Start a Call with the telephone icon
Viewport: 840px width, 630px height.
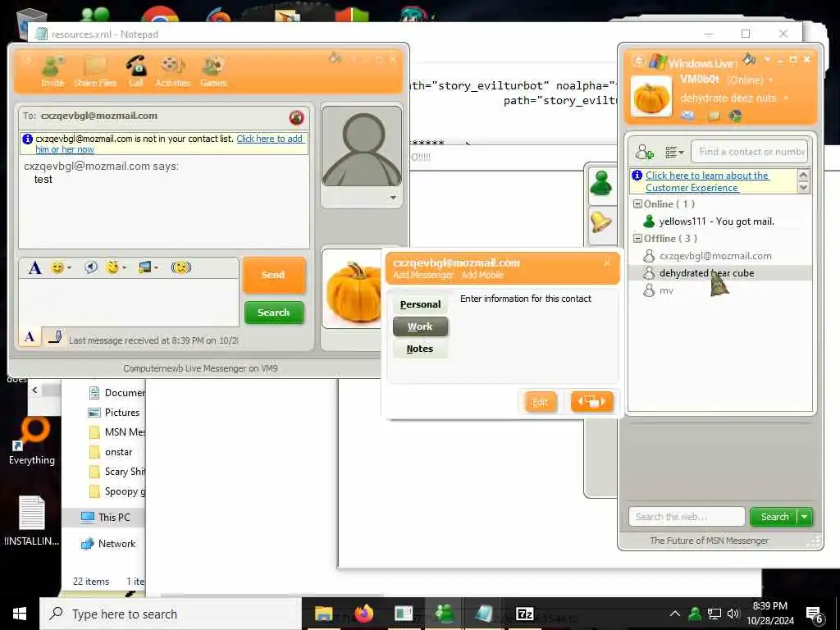tap(136, 72)
